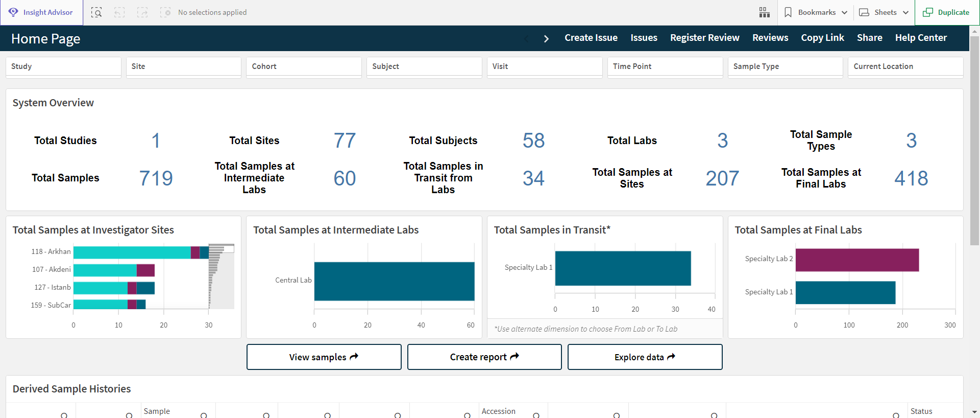Go to next sheet arrow in header
This screenshot has height=418, width=980.
click(546, 38)
